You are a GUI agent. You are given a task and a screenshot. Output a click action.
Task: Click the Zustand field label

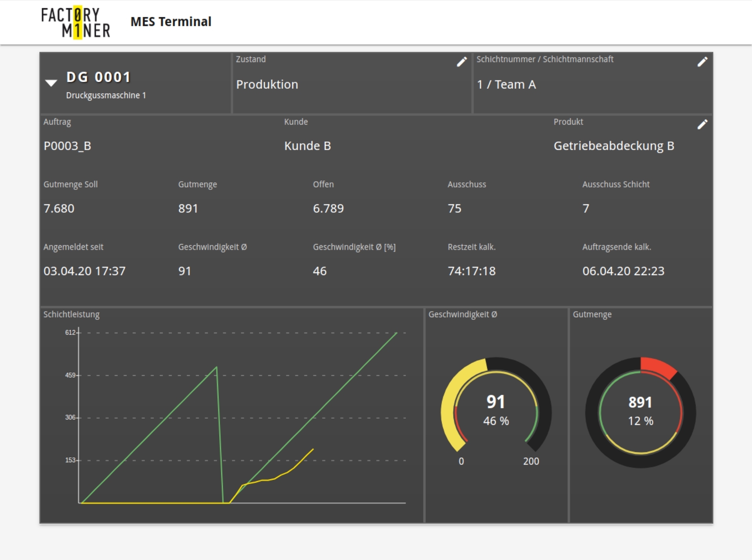point(251,59)
